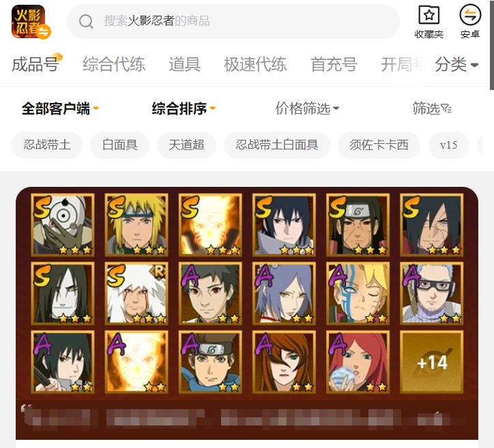Click the 搜索火影忍者的商品 search field
494x448 pixels.
[233, 21]
